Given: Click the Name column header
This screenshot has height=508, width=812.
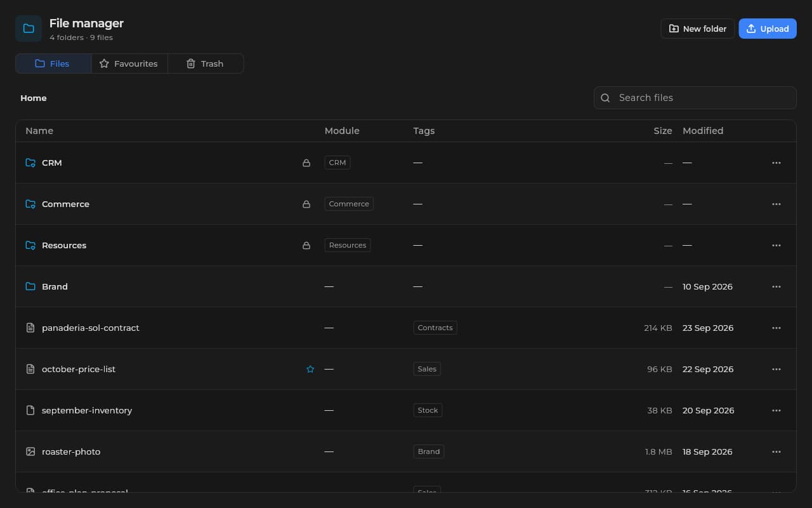Looking at the screenshot, I should (39, 131).
